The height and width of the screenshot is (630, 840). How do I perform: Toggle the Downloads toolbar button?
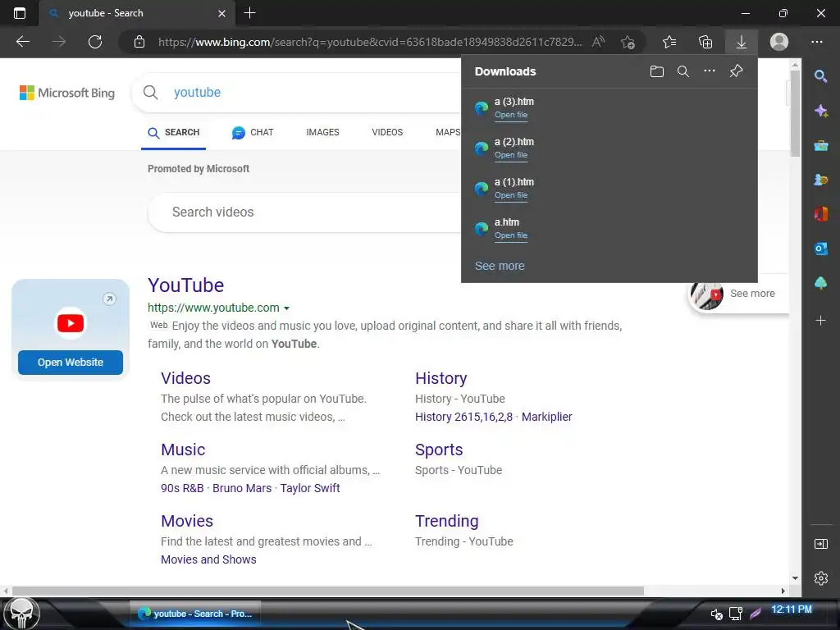pyautogui.click(x=742, y=42)
